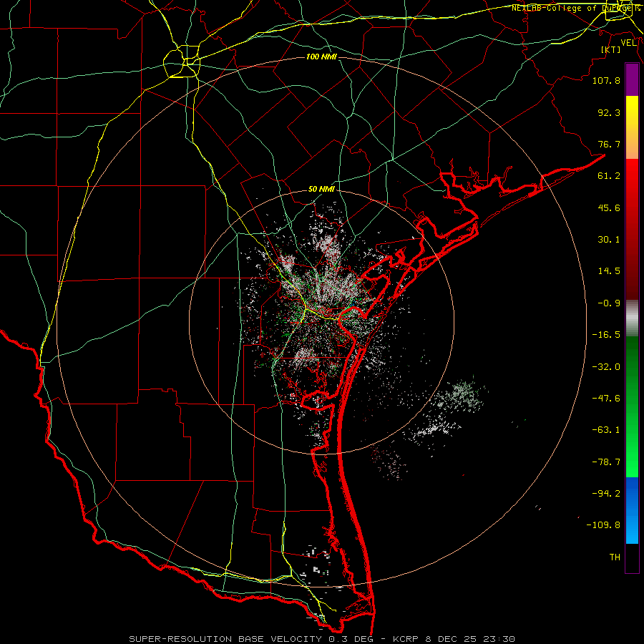644x644 pixels.
Task: Click the VEL legend heading
Action: coord(629,43)
